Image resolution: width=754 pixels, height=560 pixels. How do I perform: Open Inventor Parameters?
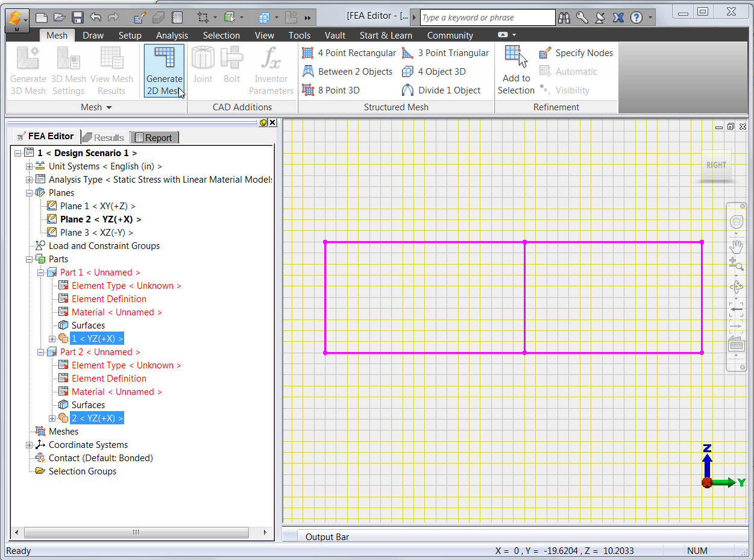coord(271,71)
